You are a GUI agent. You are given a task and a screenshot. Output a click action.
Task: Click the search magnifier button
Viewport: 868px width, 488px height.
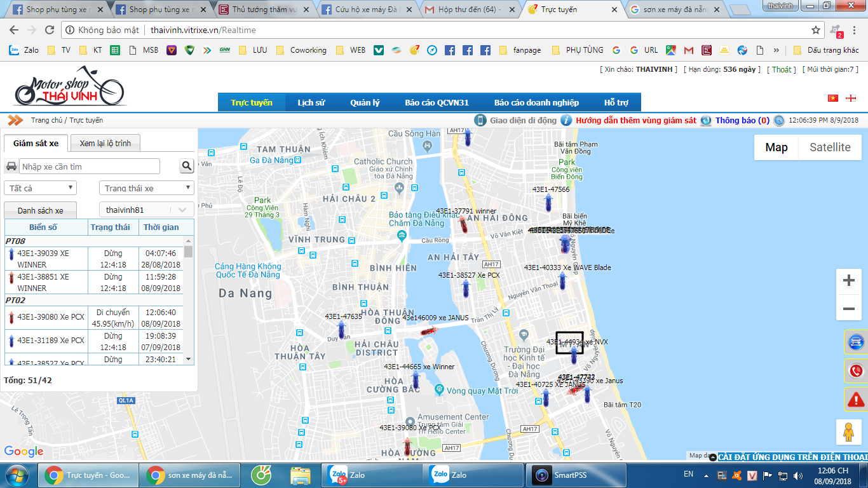[x=187, y=166]
